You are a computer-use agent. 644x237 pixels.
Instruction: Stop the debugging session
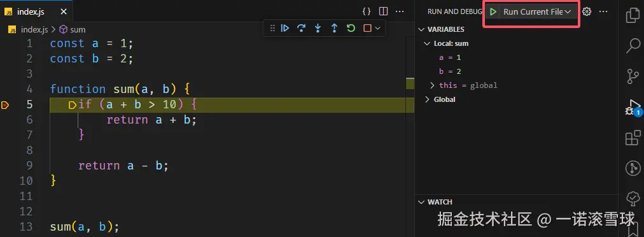pyautogui.click(x=368, y=28)
